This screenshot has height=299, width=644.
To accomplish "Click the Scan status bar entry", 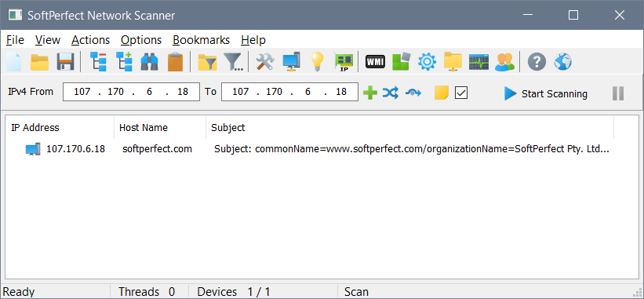I will click(356, 292).
